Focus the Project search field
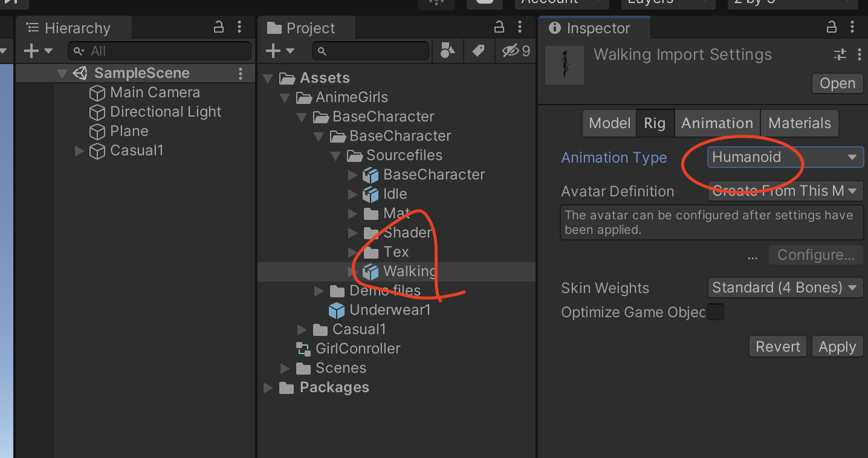 point(371,51)
